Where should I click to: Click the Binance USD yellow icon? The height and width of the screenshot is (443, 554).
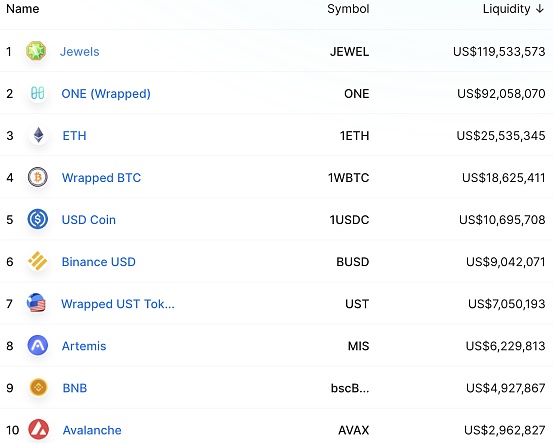pos(37,261)
